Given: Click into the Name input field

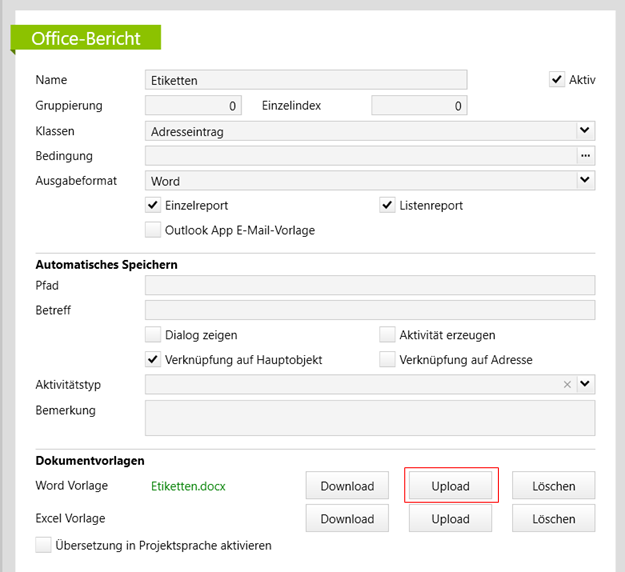Looking at the screenshot, I should pos(305,80).
